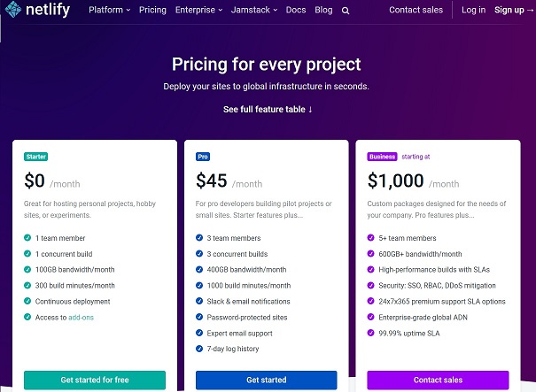Jump to See full feature table
This screenshot has height=392, width=536.
[x=268, y=109]
